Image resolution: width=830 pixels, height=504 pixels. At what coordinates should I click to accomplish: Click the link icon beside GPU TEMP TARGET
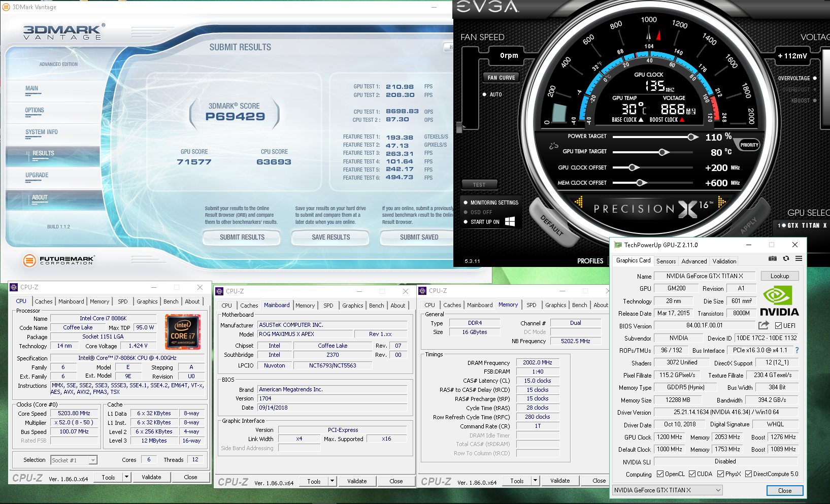(x=553, y=146)
